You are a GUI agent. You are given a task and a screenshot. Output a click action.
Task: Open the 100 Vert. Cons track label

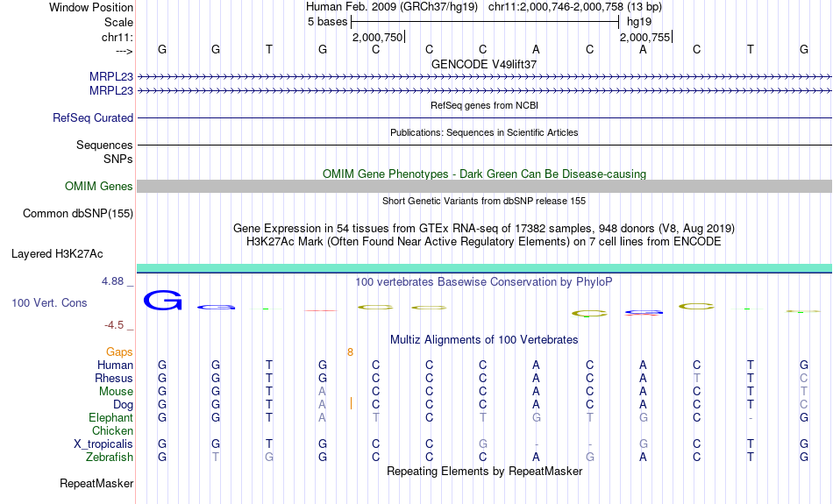49,302
